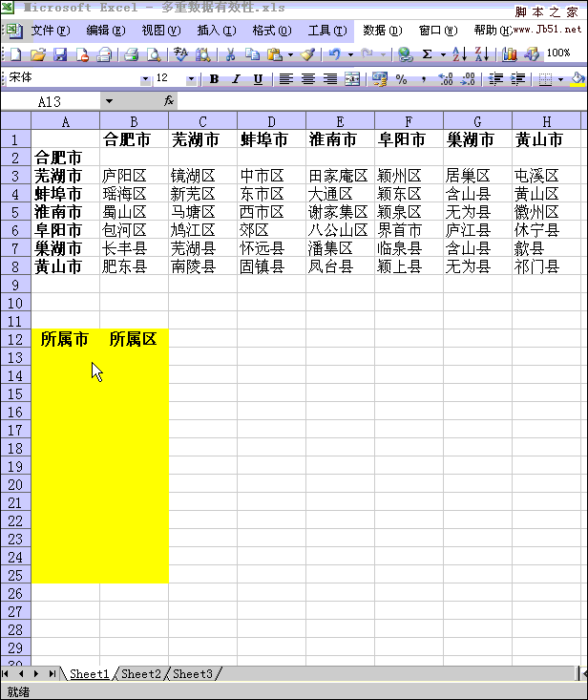Viewport: 588px width, 700px height.
Task: Open the borders dropdown arrow
Action: 560,79
